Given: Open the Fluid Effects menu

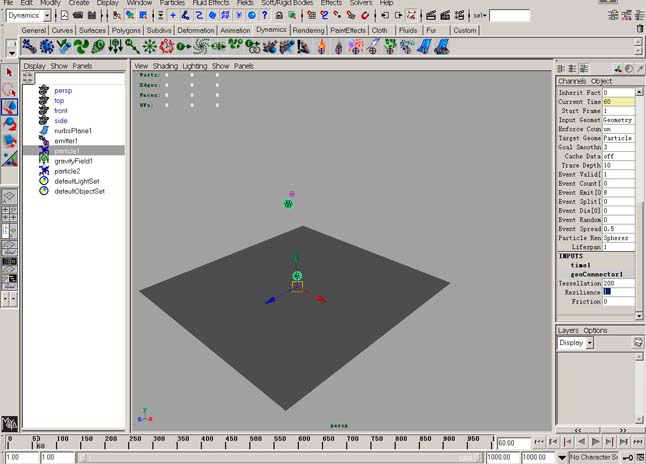Looking at the screenshot, I should tap(211, 3).
